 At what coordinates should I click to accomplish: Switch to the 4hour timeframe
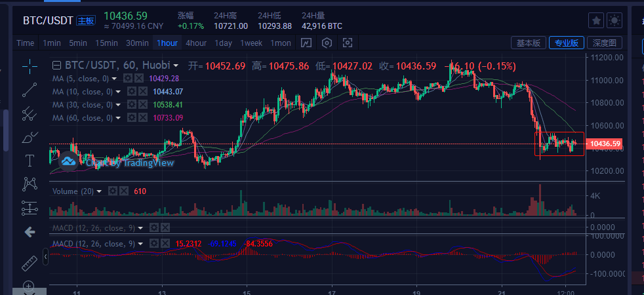point(196,43)
